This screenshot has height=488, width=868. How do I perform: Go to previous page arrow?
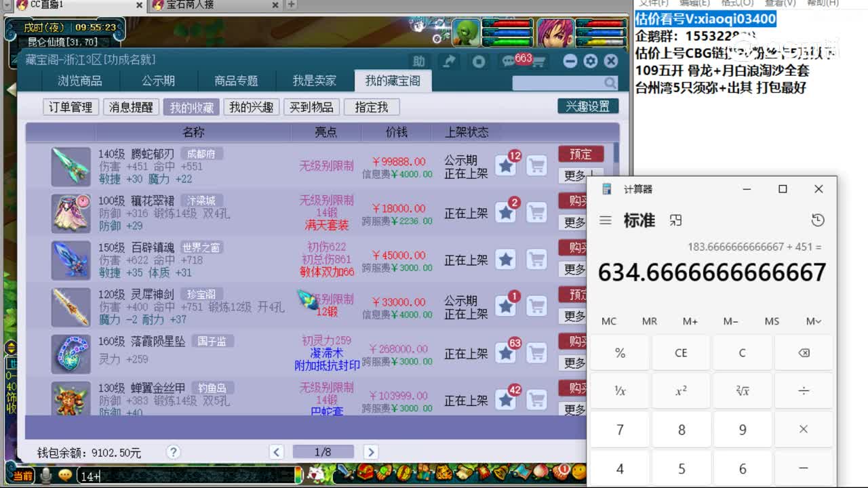(276, 452)
